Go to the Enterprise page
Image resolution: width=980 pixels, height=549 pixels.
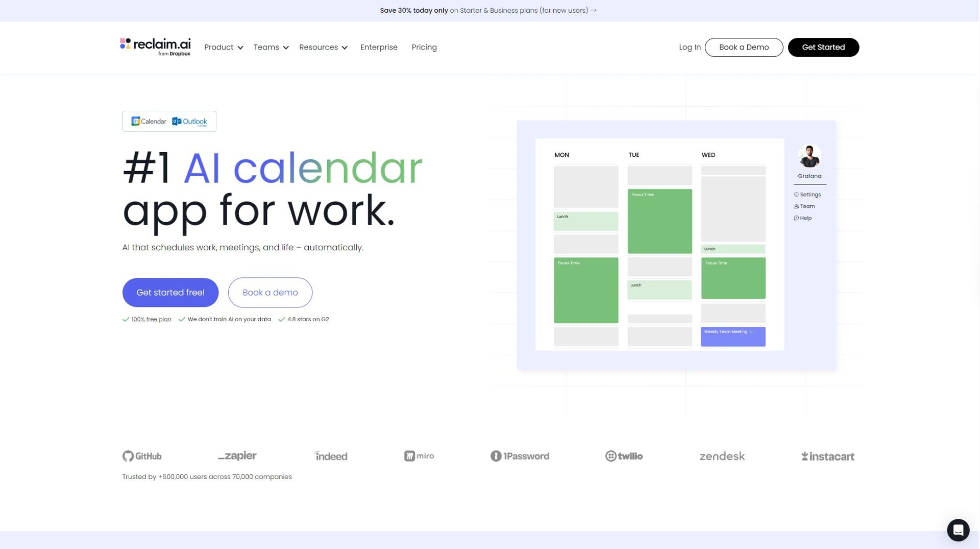tap(379, 47)
